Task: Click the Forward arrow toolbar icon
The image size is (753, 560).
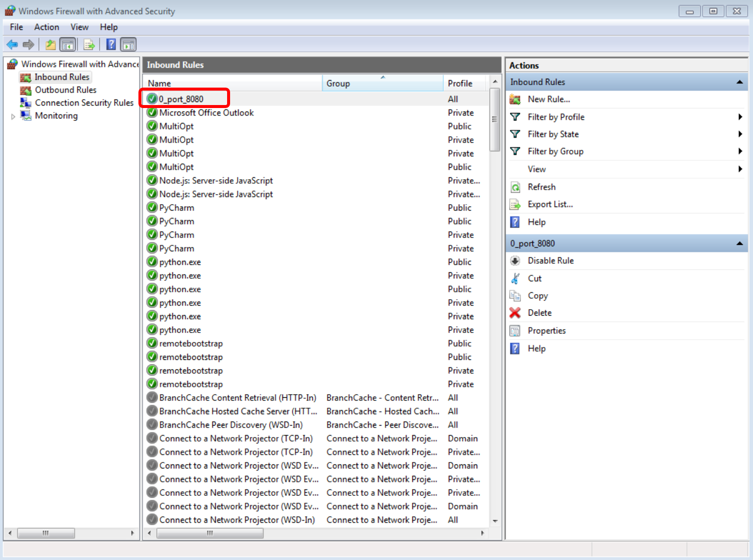Action: (28, 45)
